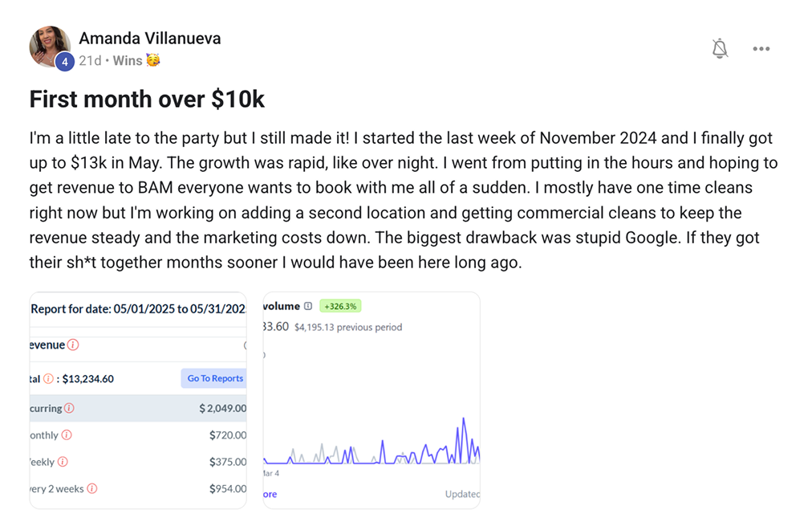
Task: Open the three-dot post options menu
Action: click(x=761, y=49)
